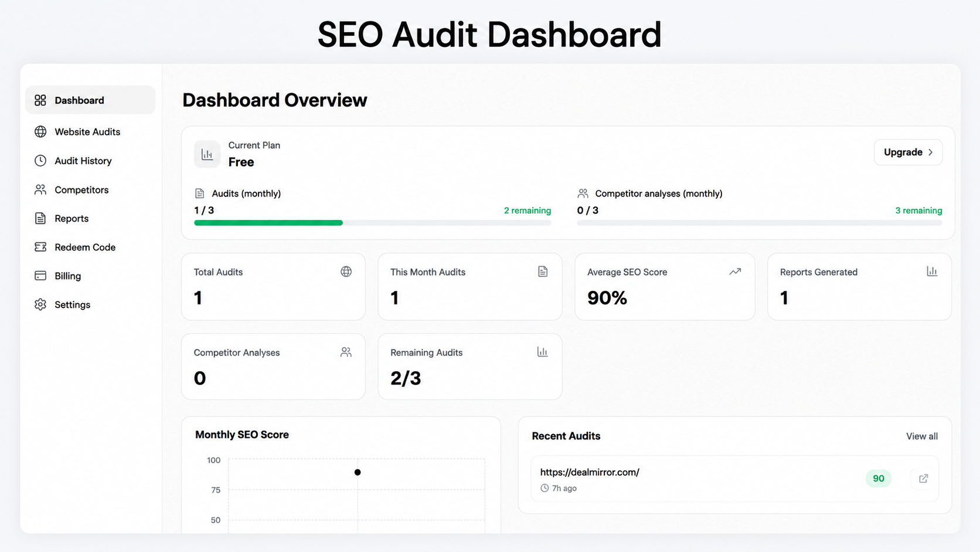Click the Audits (monthly) green progress bar
Viewport: 980px width, 552px height.
pos(268,223)
